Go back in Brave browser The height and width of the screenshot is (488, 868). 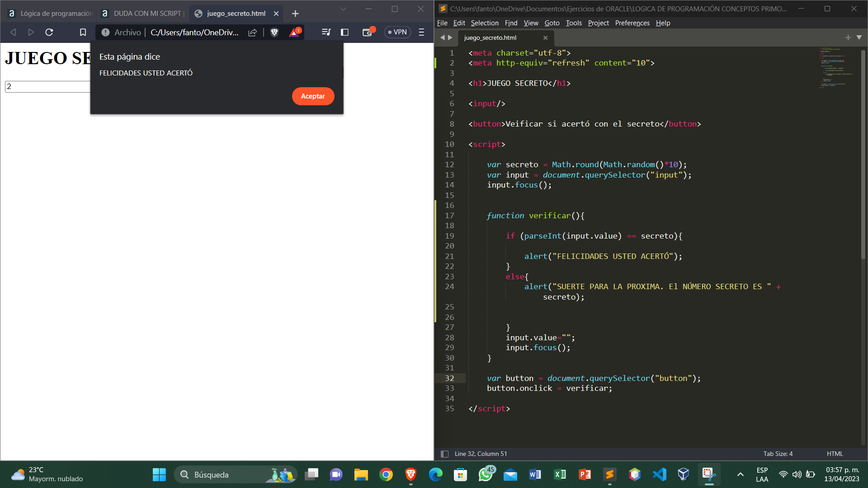point(13,32)
